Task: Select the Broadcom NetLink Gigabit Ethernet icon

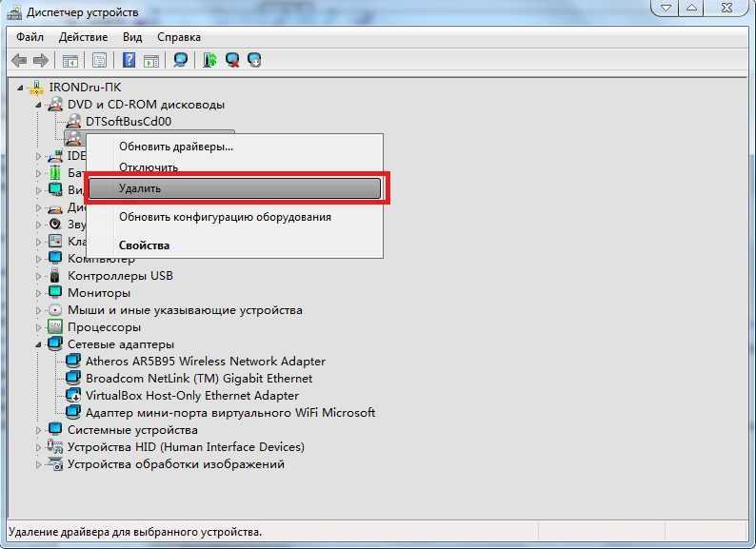Action: pyautogui.click(x=73, y=378)
